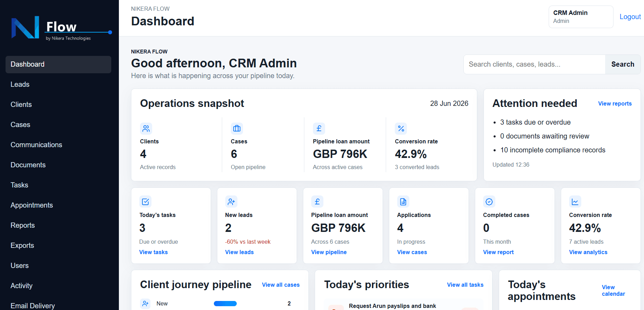Viewport: 644px width, 310px height.
Task: Click the GBP 796K value in Operations snapshot
Action: [x=340, y=154]
